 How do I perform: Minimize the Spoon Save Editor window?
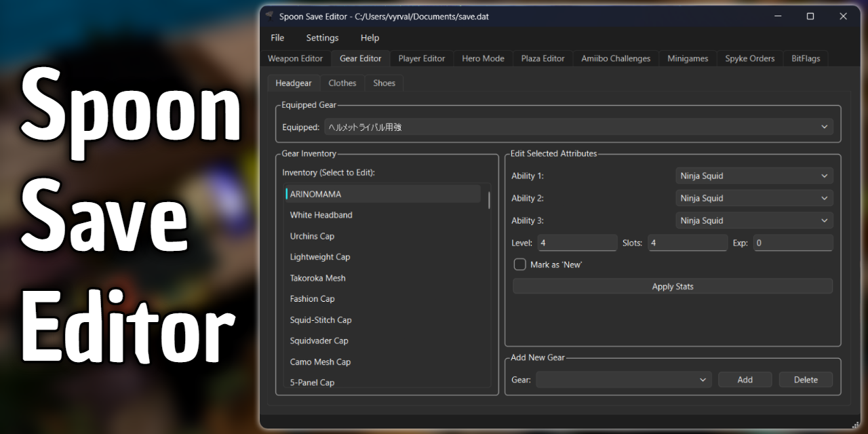pos(778,16)
